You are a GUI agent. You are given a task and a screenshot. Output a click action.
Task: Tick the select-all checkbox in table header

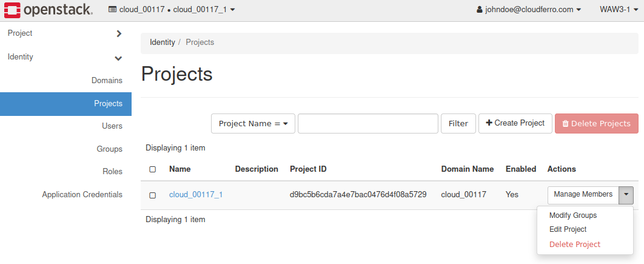coord(153,169)
